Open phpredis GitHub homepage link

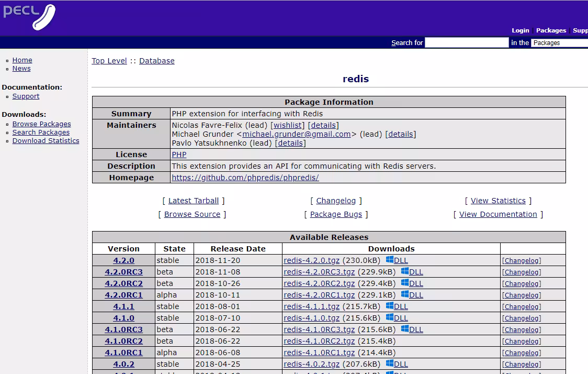pyautogui.click(x=245, y=178)
